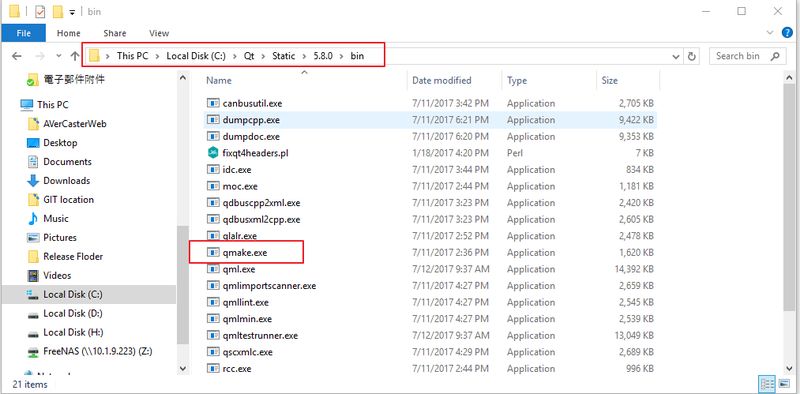The height and width of the screenshot is (394, 800).
Task: Click the qmake.exe file icon
Action: (x=213, y=253)
